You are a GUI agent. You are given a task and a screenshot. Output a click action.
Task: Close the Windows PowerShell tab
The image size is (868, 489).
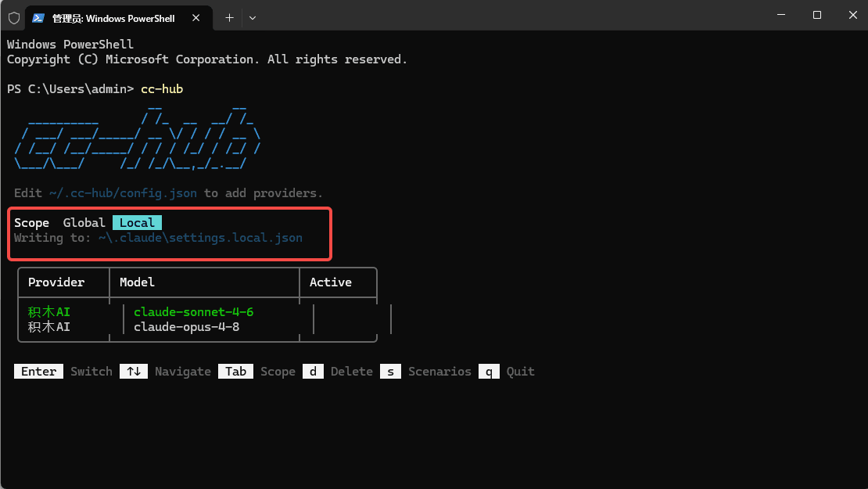point(196,18)
